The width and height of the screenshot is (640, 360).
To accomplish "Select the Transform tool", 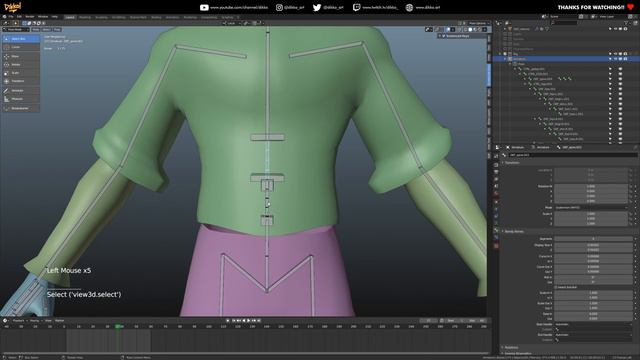I will click(21, 81).
